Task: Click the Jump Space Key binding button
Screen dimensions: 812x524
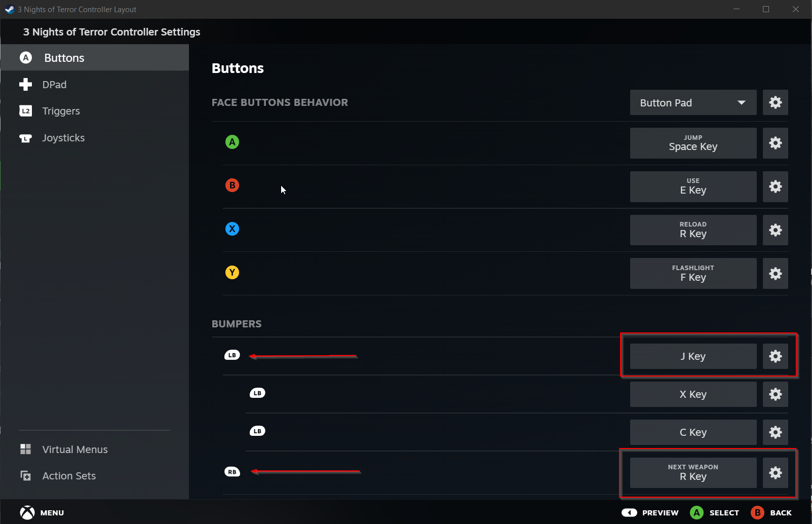Action: (693, 143)
